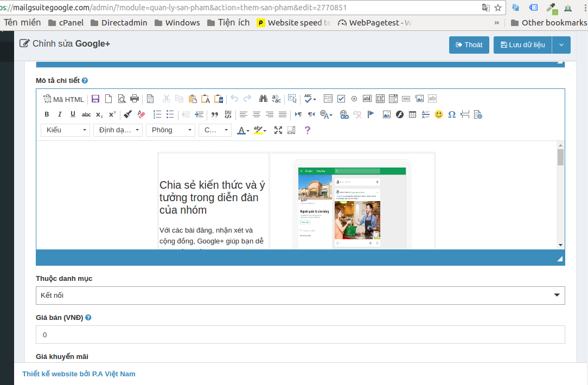Select the Paste as plain text icon

[206, 99]
